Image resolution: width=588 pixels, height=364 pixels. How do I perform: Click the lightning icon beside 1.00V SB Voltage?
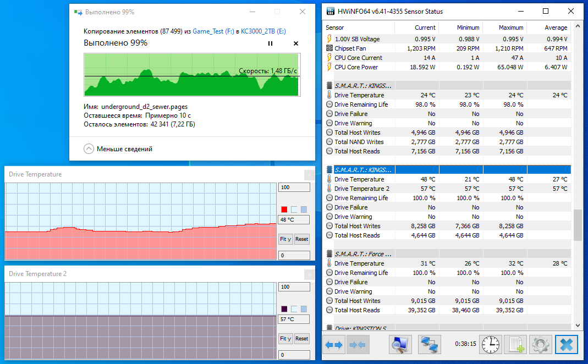click(x=329, y=38)
